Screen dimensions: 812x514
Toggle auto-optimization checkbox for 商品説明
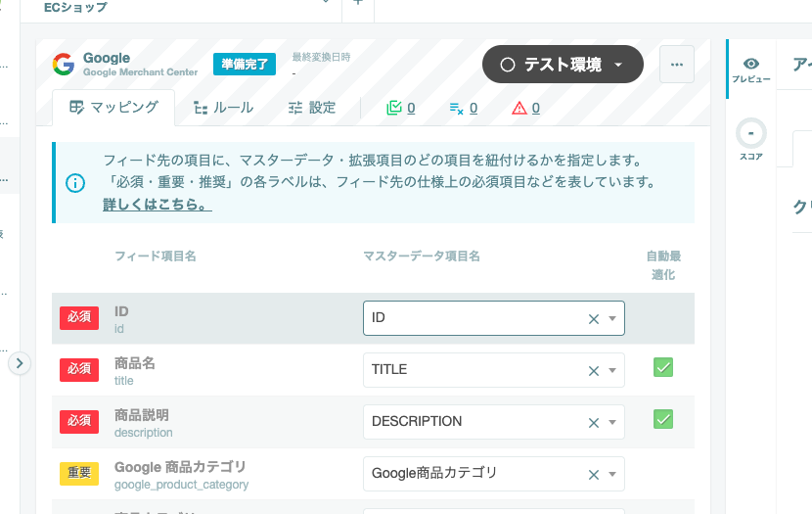[663, 419]
